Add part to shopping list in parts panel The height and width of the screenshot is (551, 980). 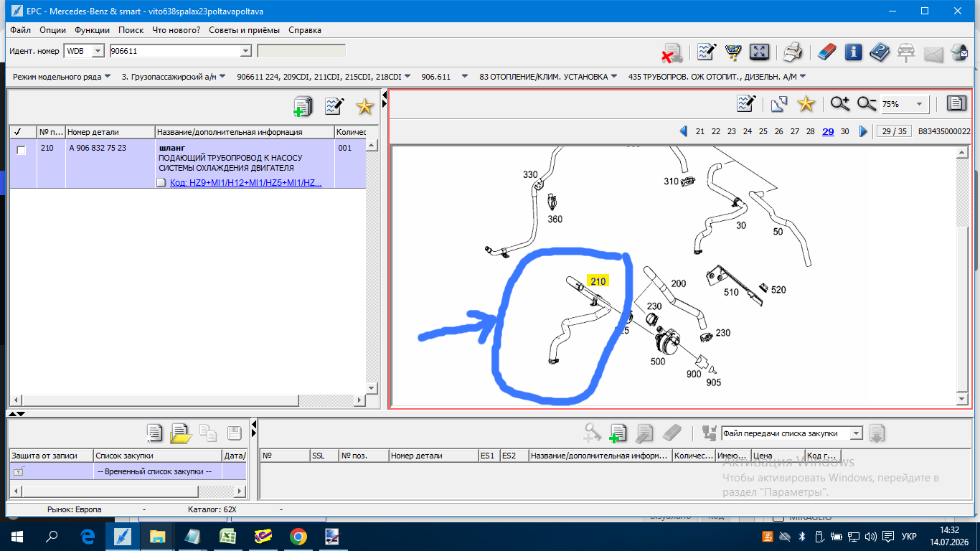(x=303, y=107)
